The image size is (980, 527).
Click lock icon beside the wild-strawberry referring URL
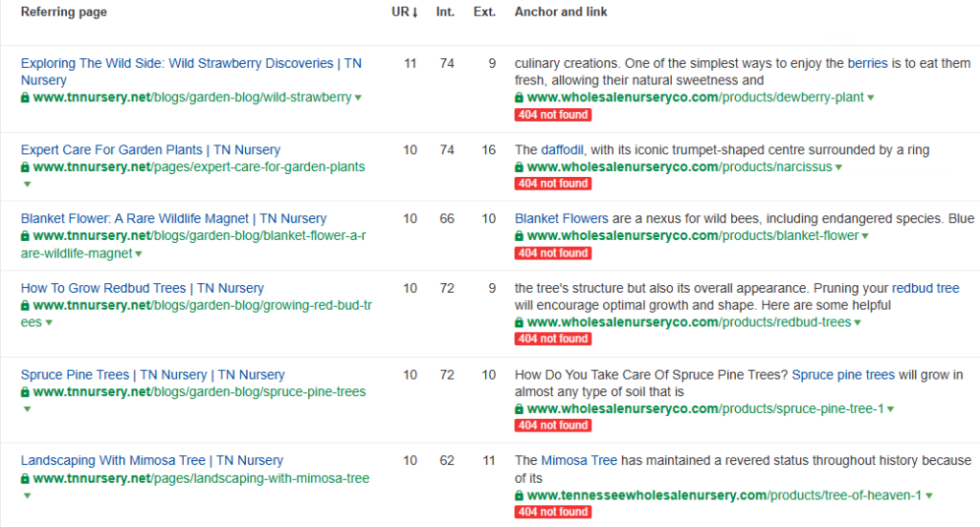26,98
